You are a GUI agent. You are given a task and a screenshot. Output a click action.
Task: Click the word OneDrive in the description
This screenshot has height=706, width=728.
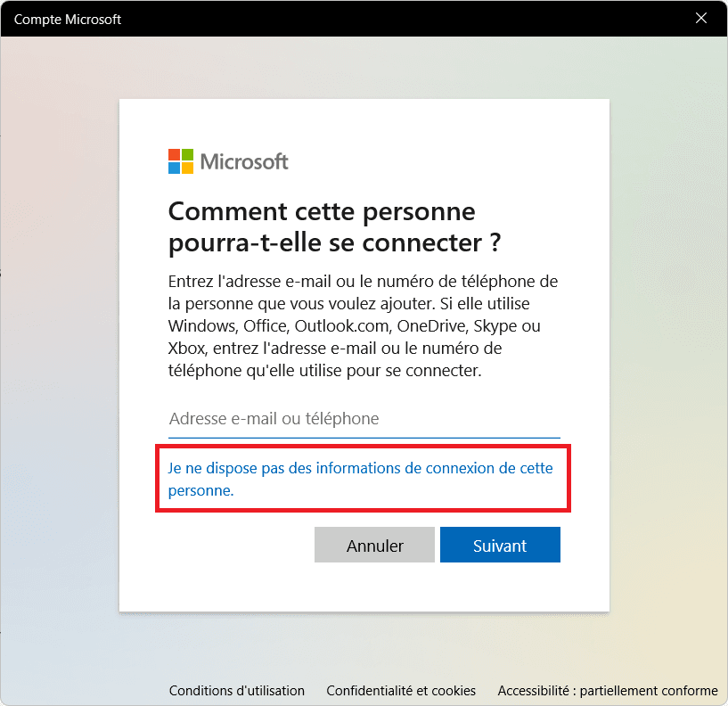433,326
